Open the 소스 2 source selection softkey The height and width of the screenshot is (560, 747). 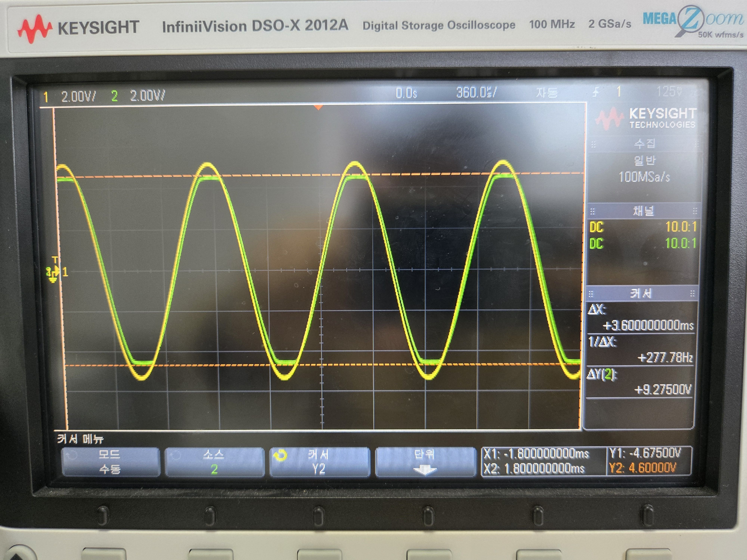click(x=214, y=462)
